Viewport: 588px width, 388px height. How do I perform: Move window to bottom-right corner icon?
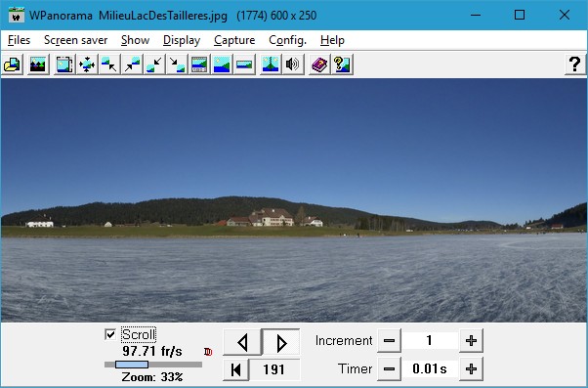177,65
